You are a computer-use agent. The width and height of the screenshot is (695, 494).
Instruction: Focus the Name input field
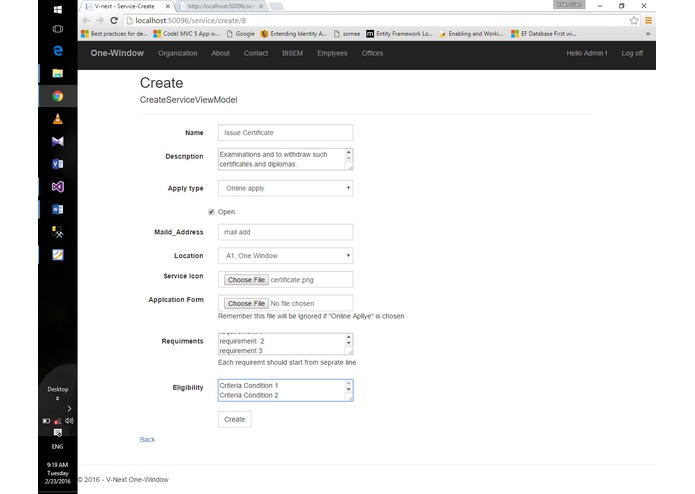(285, 132)
